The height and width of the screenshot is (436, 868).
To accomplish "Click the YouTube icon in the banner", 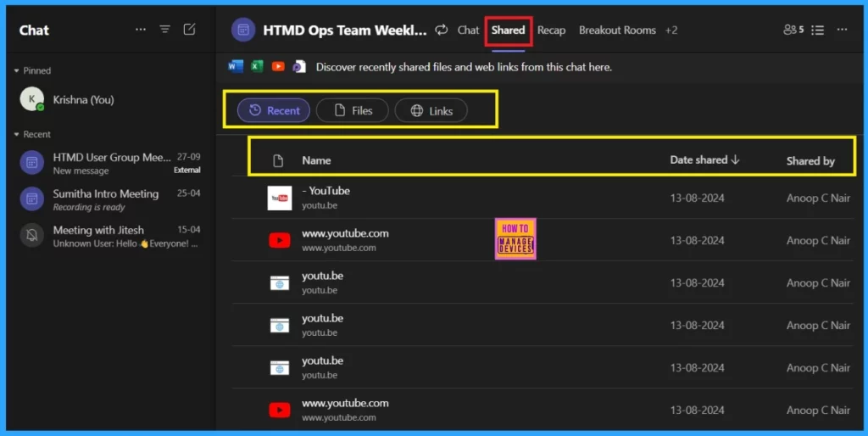I will pos(278,67).
